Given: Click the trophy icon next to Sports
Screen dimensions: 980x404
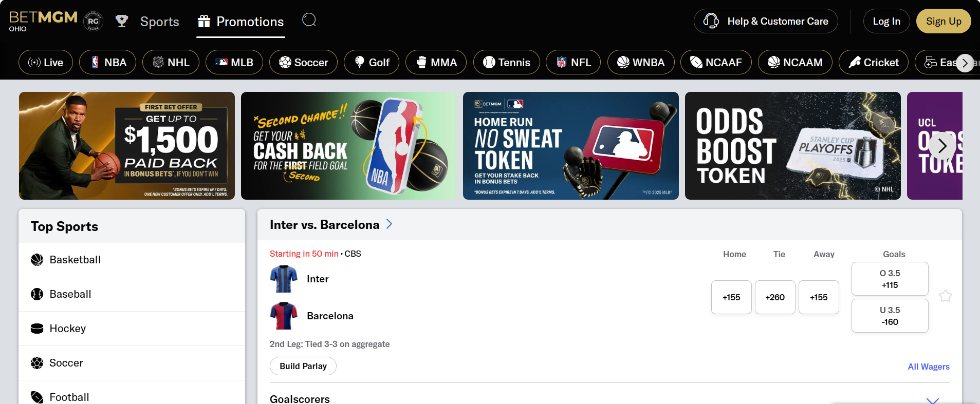Looking at the screenshot, I should point(122,21).
